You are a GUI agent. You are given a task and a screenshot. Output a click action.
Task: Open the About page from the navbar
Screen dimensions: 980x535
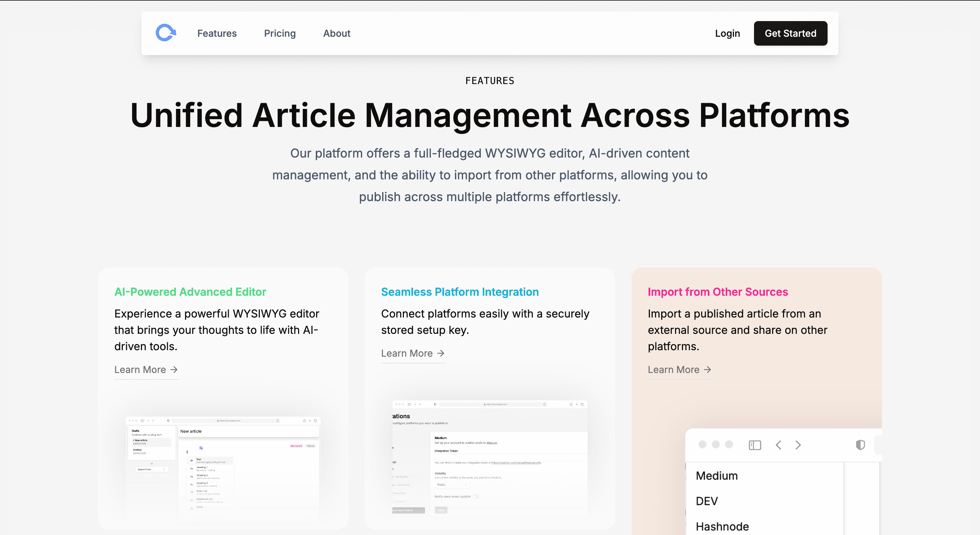(336, 33)
